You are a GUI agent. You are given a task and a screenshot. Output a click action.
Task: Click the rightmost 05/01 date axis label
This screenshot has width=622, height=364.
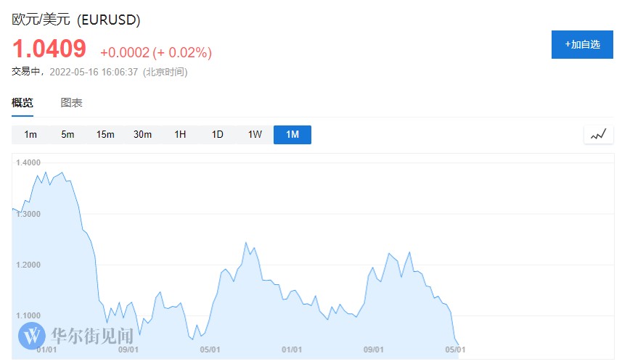454,349
